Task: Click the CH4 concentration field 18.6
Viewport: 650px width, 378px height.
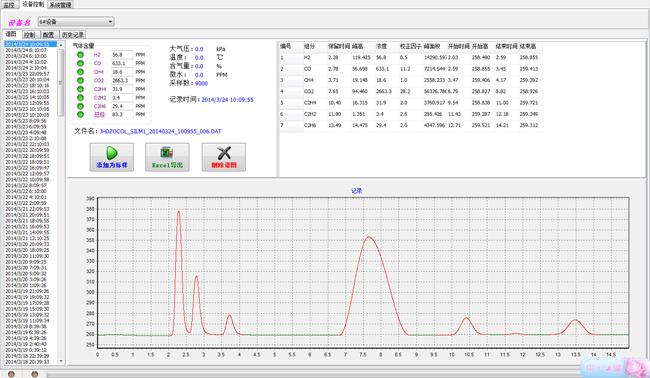Action: coord(122,72)
